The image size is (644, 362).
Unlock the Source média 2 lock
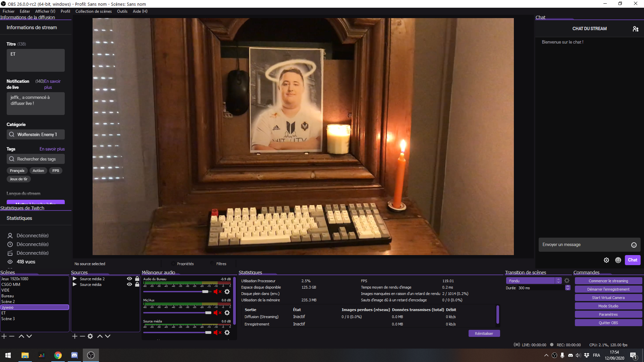tap(137, 279)
